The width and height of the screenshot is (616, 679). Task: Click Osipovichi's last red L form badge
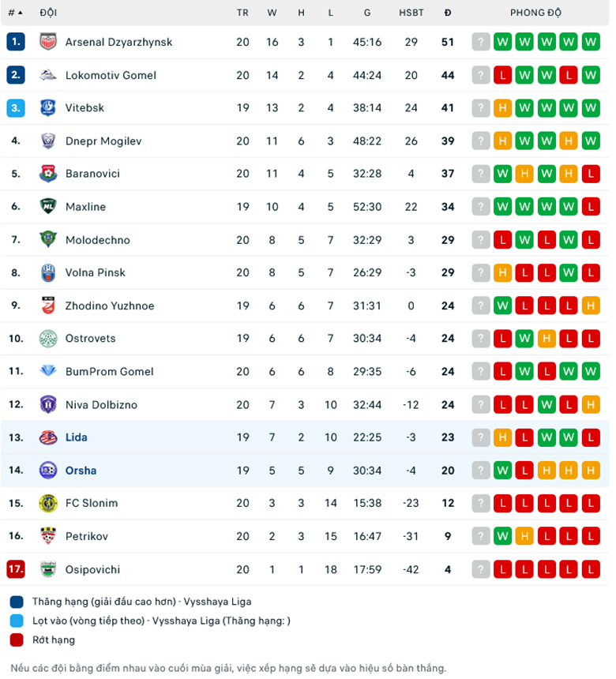pyautogui.click(x=590, y=569)
